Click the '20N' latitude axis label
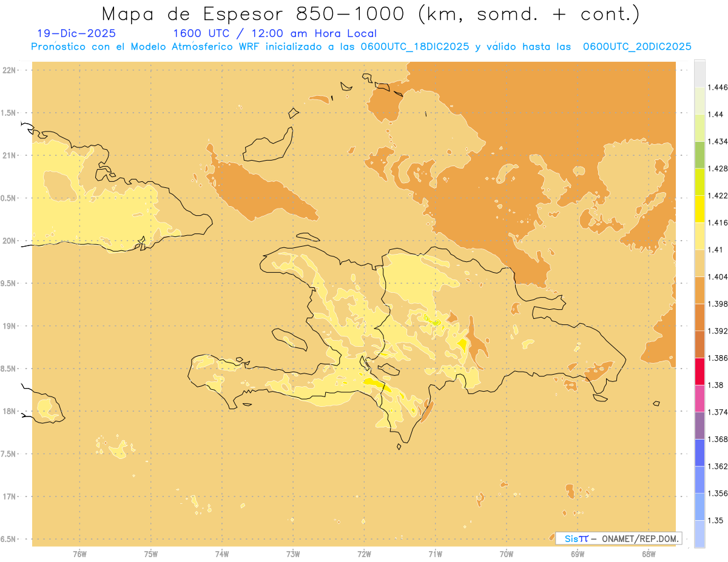This screenshot has width=728, height=562. click(9, 241)
